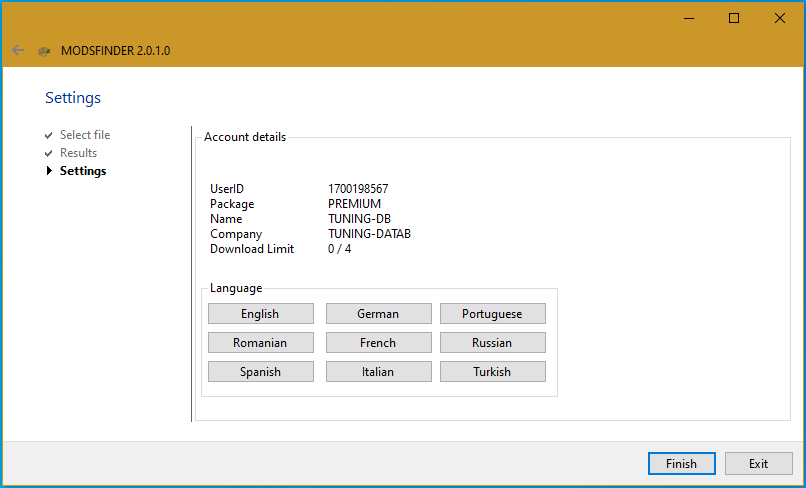Screen dimensions: 806x488
Task: Click the MODSFINDER app icon
Action: click(44, 50)
